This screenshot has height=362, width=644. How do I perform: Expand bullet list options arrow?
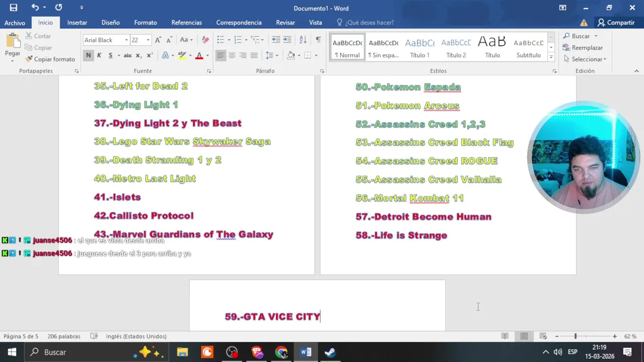coord(229,40)
